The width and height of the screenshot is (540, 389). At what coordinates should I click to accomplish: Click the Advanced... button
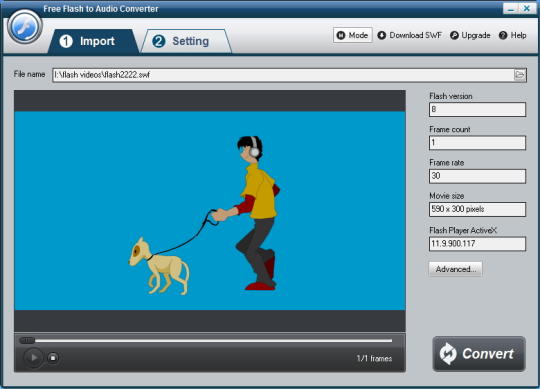456,269
